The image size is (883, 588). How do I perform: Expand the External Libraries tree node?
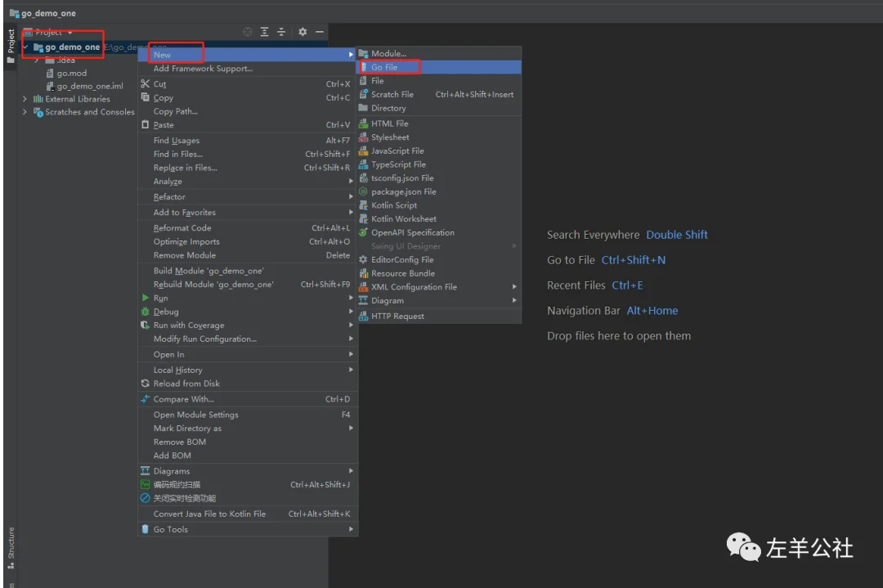(25, 99)
